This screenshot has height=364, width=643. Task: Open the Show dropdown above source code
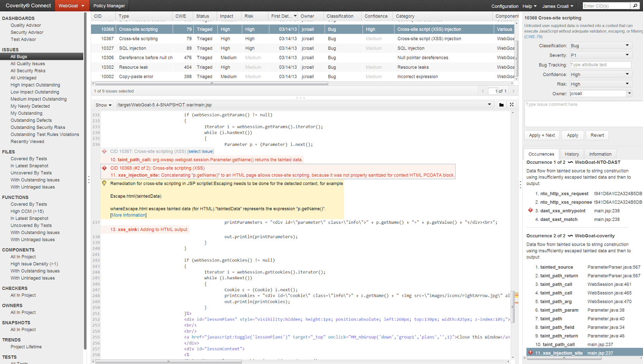103,105
